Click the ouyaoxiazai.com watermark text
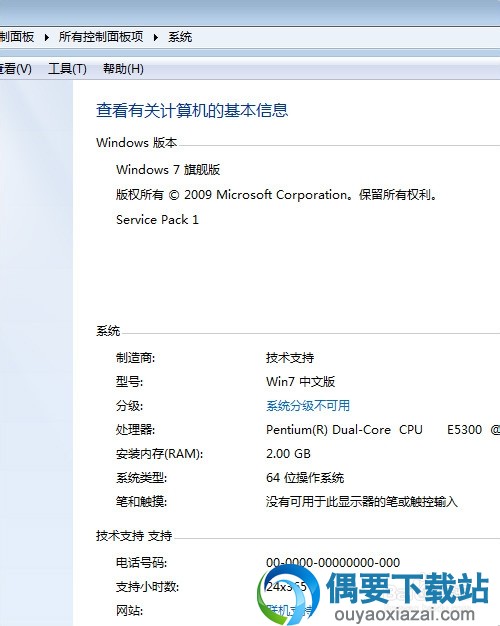Image resolution: width=500 pixels, height=626 pixels. tap(405, 614)
